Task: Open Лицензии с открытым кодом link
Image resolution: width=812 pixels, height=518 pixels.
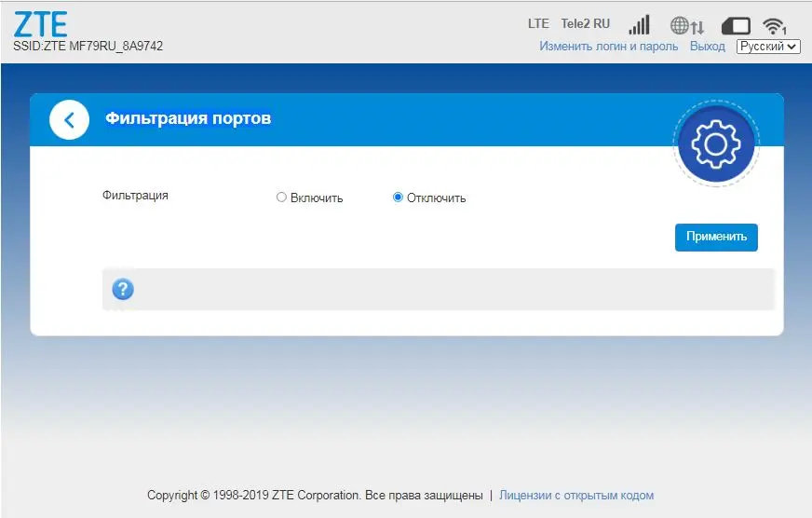Action: pos(576,496)
